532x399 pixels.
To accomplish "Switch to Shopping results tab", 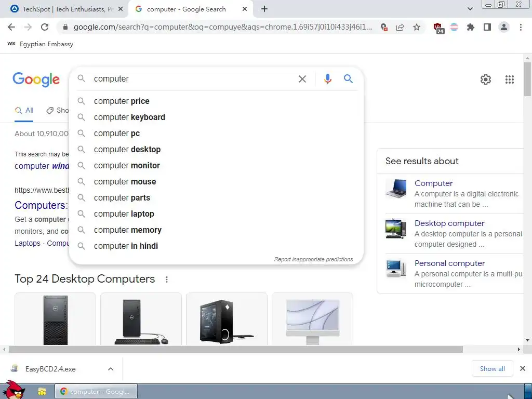I will point(58,110).
